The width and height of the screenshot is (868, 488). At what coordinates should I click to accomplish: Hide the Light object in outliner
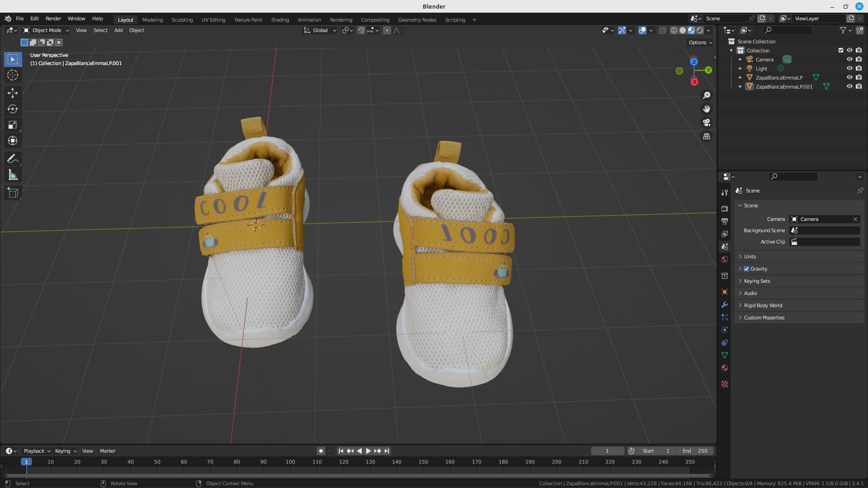click(849, 69)
